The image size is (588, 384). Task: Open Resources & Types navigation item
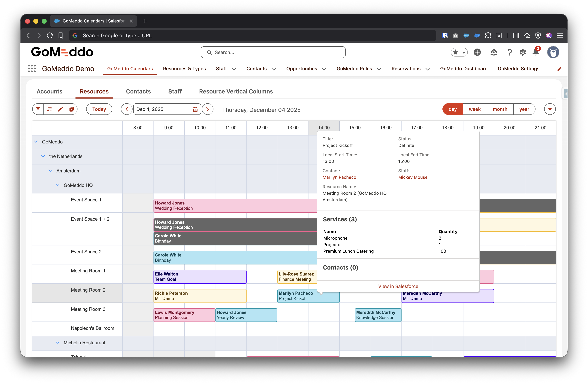coord(184,68)
